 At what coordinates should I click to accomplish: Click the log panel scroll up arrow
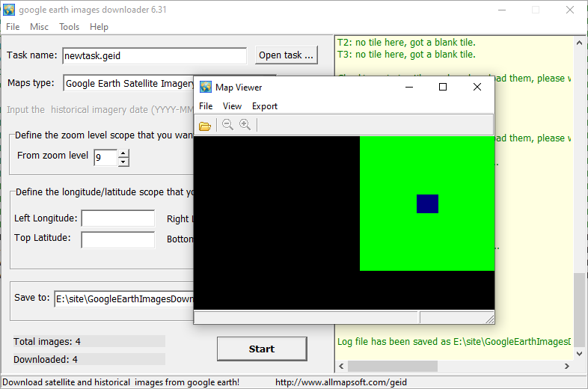(x=579, y=43)
